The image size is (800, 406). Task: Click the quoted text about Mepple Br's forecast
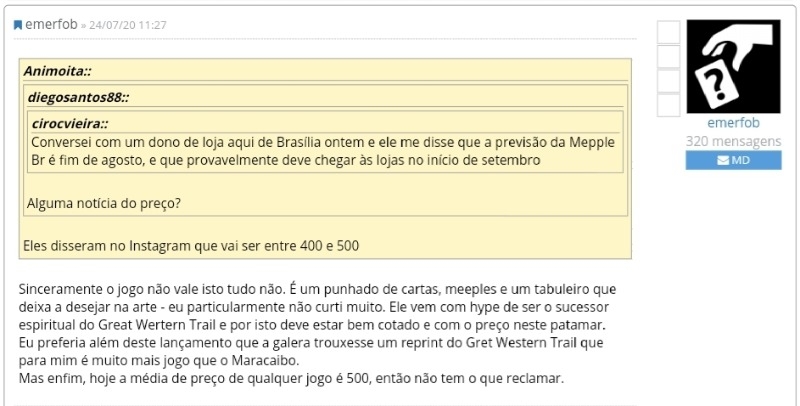pos(320,151)
